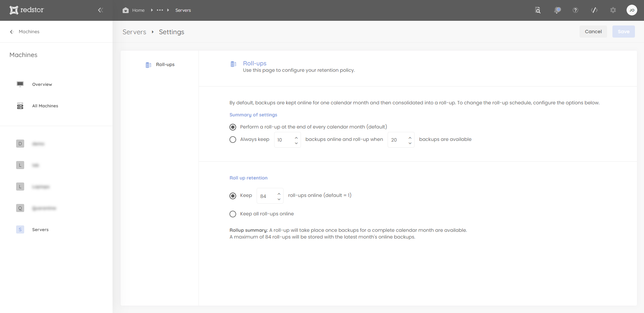Go back to Machines link
This screenshot has height=313, width=644.
click(x=29, y=32)
